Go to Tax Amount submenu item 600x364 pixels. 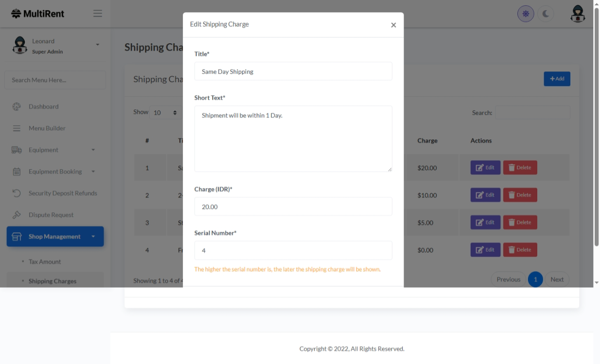45,261
